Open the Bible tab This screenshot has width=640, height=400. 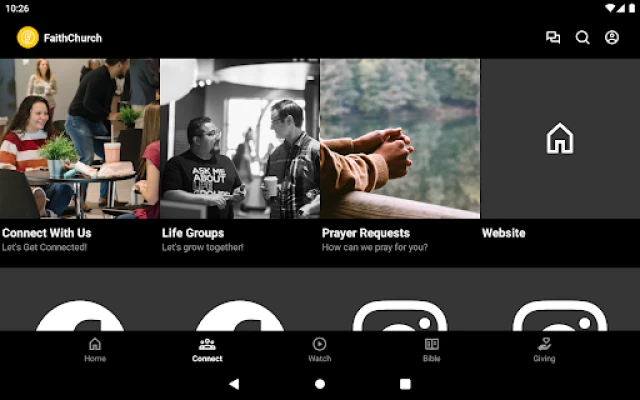tap(431, 349)
